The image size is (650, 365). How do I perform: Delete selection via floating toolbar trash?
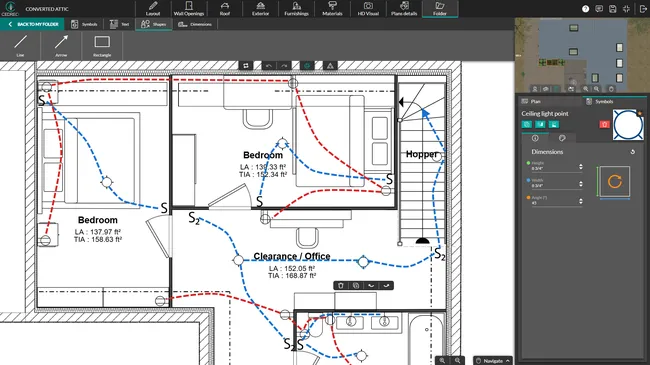click(341, 285)
